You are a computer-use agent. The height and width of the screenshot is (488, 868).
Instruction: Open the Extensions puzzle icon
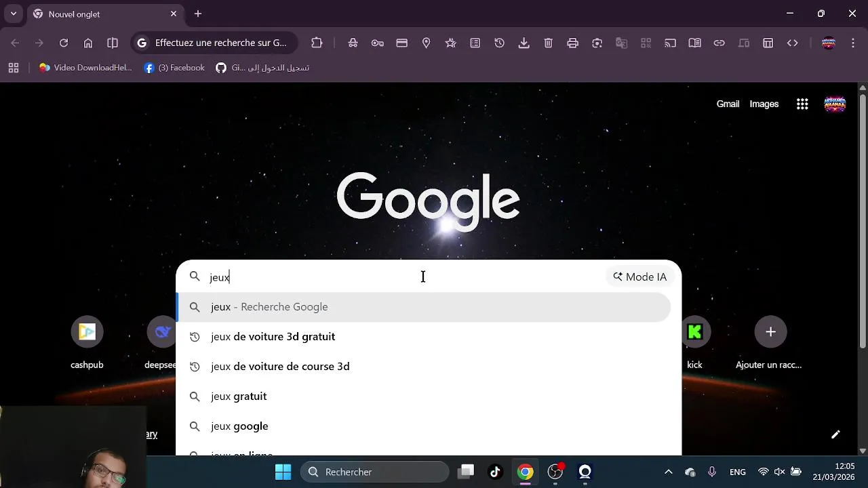point(317,43)
